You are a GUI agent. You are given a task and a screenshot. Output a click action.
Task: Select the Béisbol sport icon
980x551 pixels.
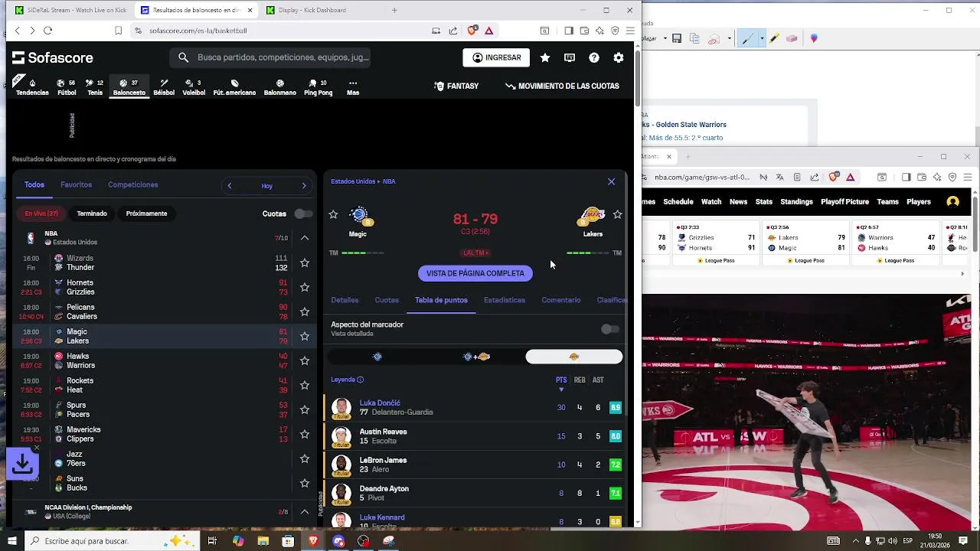click(x=164, y=86)
